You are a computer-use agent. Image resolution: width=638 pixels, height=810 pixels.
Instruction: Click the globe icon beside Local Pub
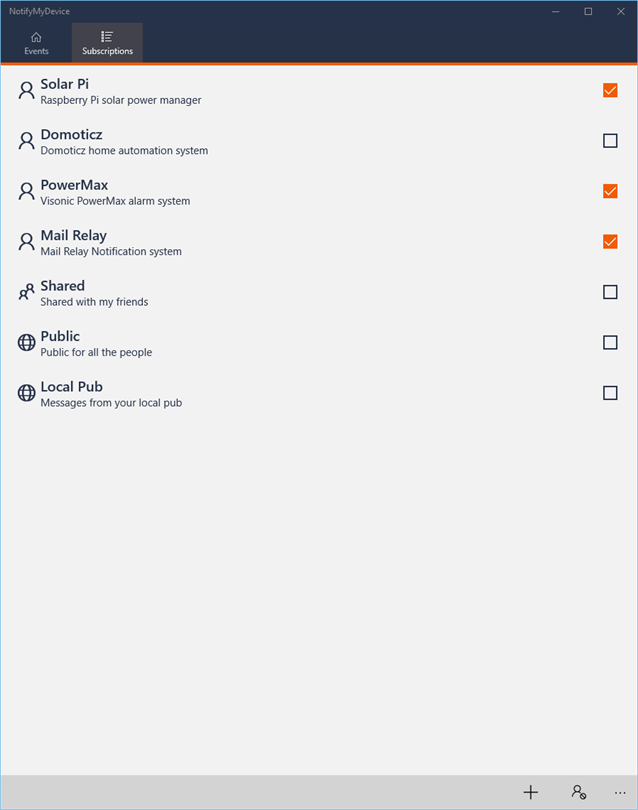26,393
